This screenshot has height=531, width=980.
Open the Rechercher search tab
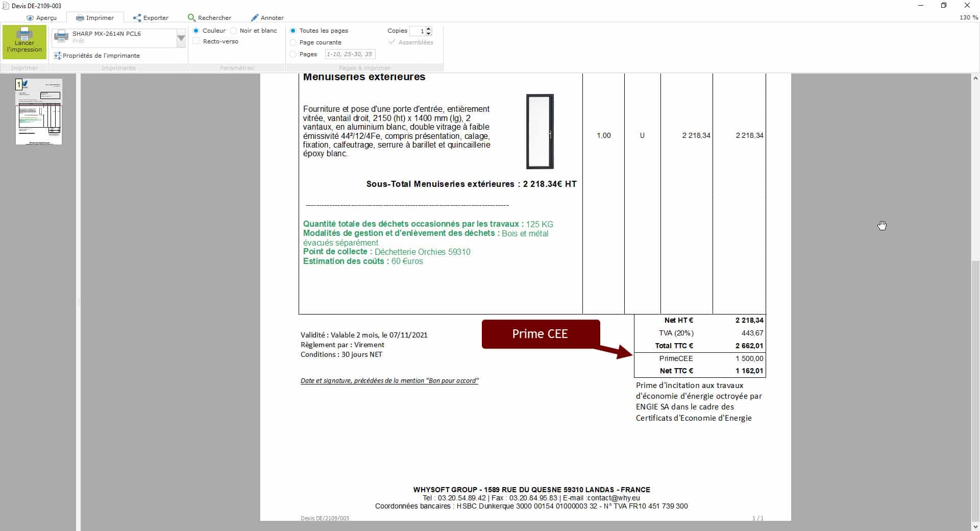pyautogui.click(x=209, y=18)
